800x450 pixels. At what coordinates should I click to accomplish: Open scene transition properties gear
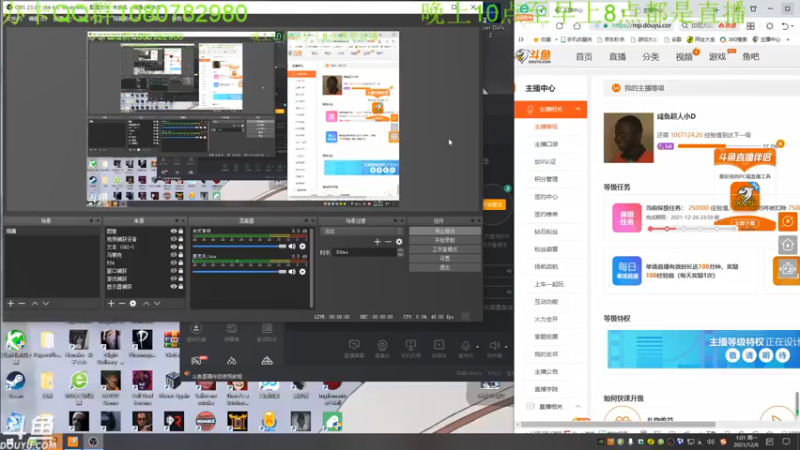point(399,242)
